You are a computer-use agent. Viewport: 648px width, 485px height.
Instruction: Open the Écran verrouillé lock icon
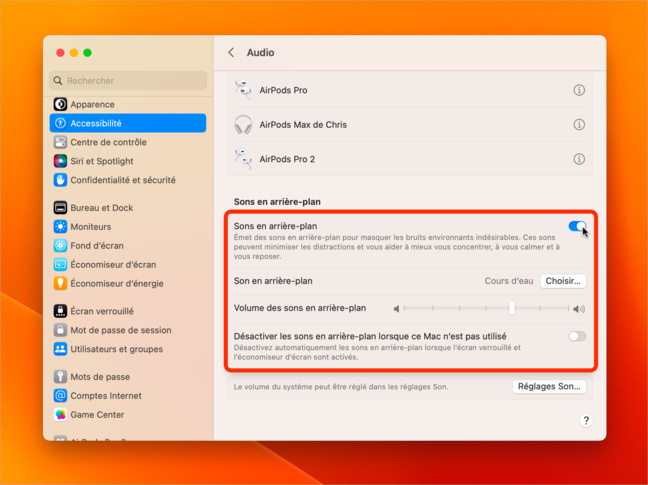(60, 311)
